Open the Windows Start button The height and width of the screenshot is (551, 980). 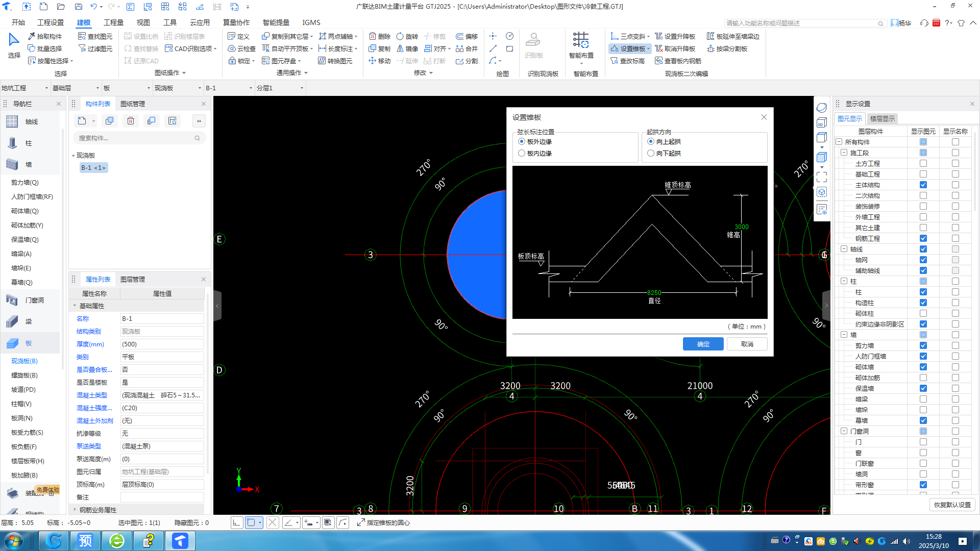14,541
